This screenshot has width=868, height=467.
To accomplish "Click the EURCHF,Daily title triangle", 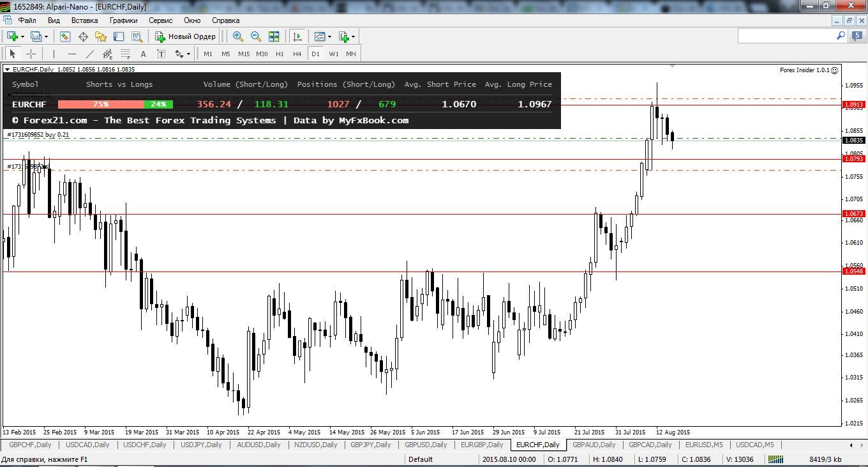I will pos(7,70).
